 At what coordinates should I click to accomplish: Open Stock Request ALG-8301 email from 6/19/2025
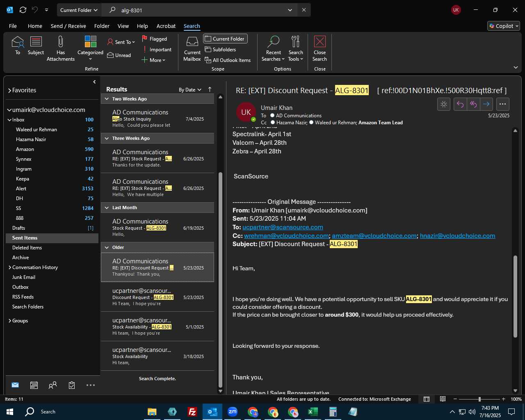click(157, 228)
